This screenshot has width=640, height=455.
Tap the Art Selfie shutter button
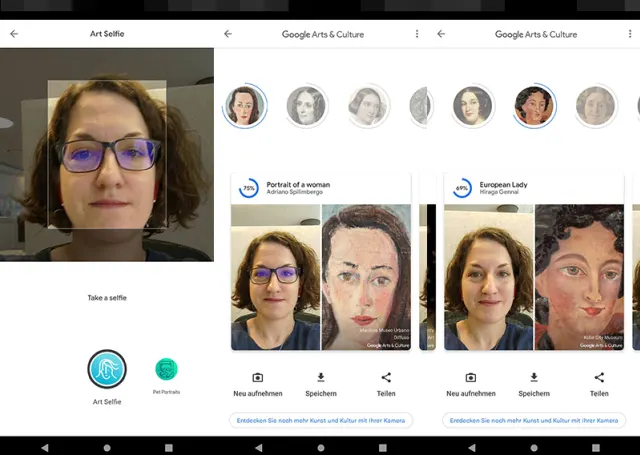coord(107,369)
